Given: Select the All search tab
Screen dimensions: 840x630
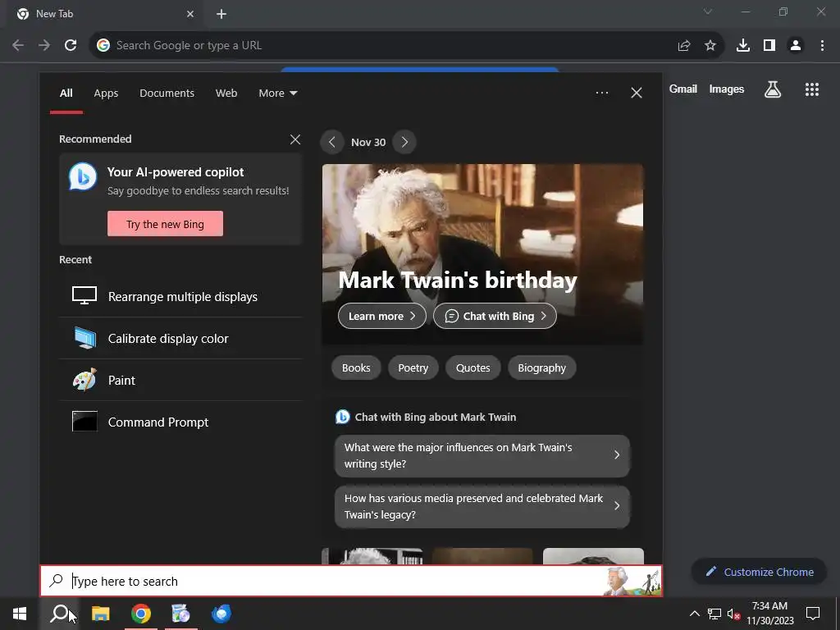Looking at the screenshot, I should (x=66, y=94).
